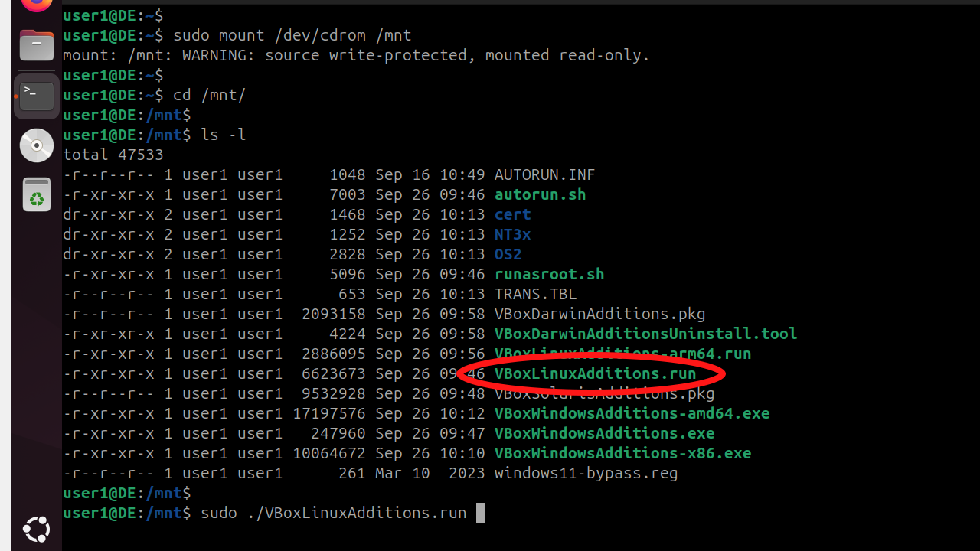Viewport: 980px width, 551px height.
Task: Select the windows11-bypass.reg file name
Action: click(586, 473)
